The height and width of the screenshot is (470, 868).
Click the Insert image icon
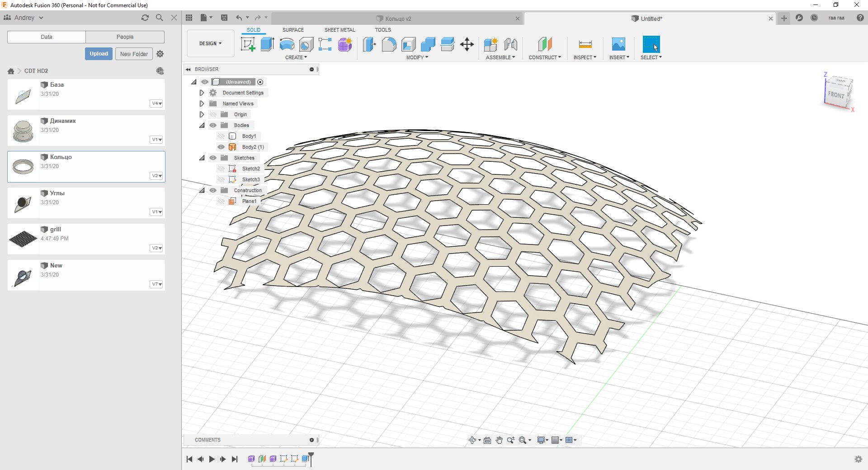click(618, 44)
